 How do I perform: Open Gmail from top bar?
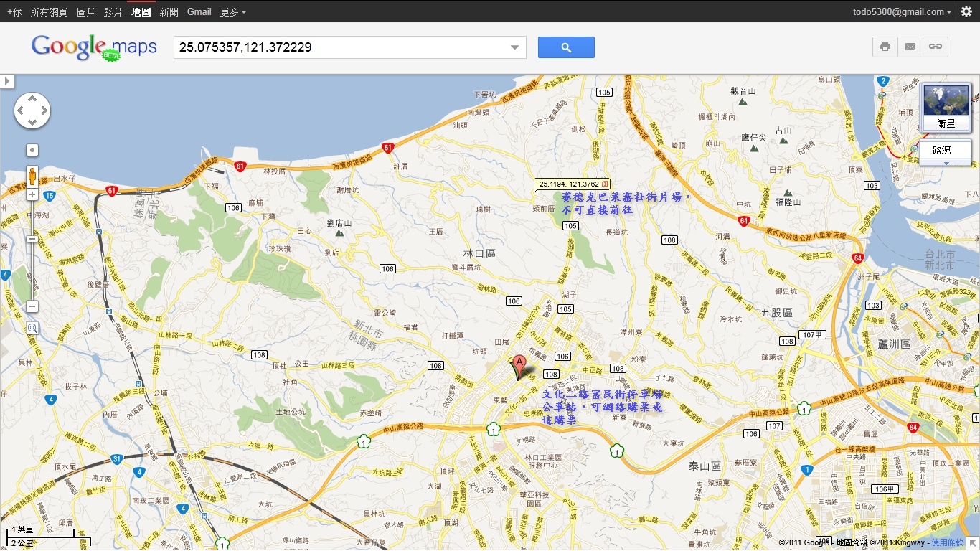(x=199, y=11)
